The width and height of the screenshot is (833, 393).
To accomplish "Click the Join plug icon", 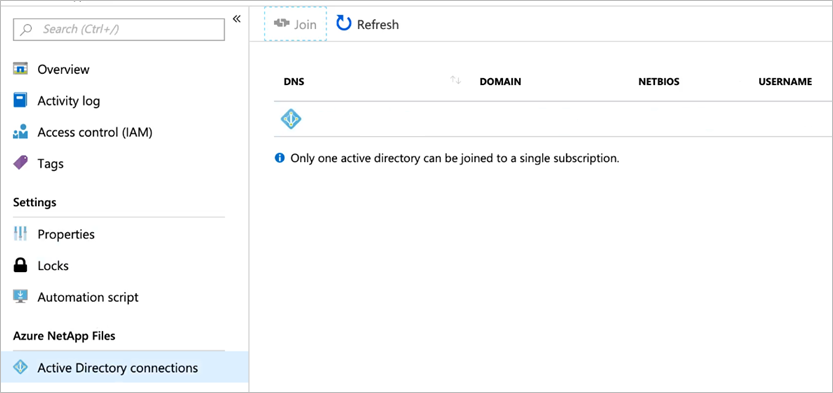I will coord(281,24).
